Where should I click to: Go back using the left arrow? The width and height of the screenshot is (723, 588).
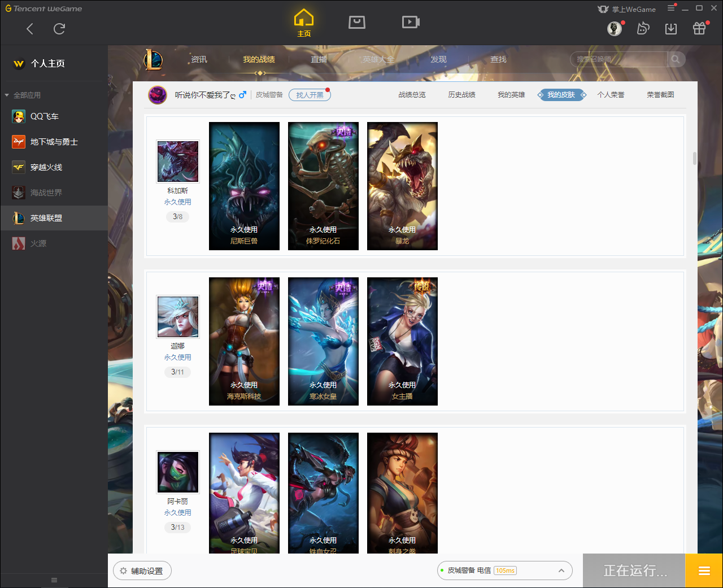(30, 29)
